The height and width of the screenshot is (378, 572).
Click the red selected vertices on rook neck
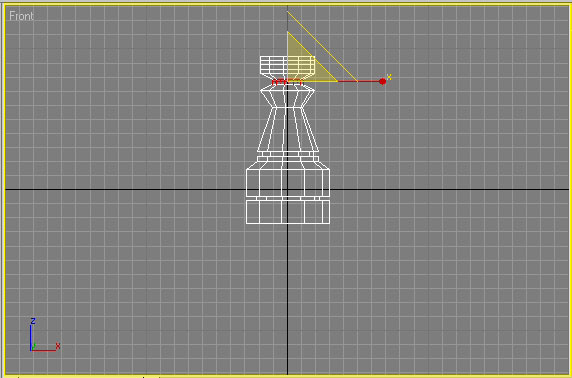[287, 82]
